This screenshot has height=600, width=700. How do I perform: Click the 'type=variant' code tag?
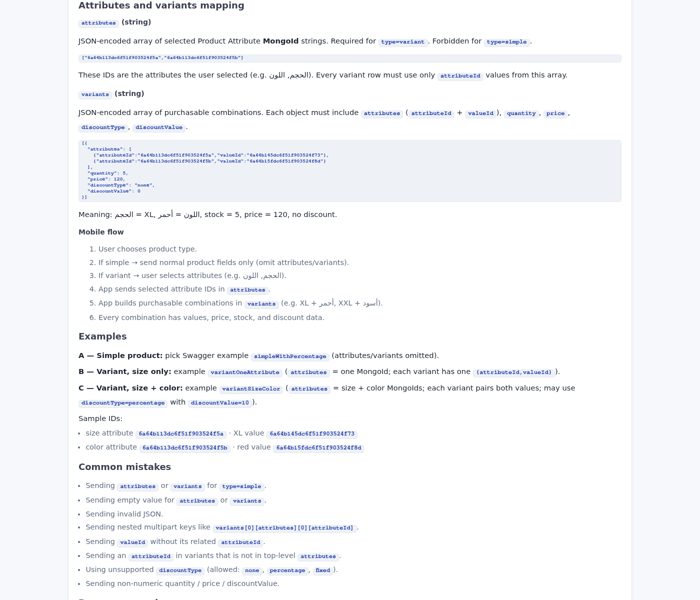tap(402, 42)
